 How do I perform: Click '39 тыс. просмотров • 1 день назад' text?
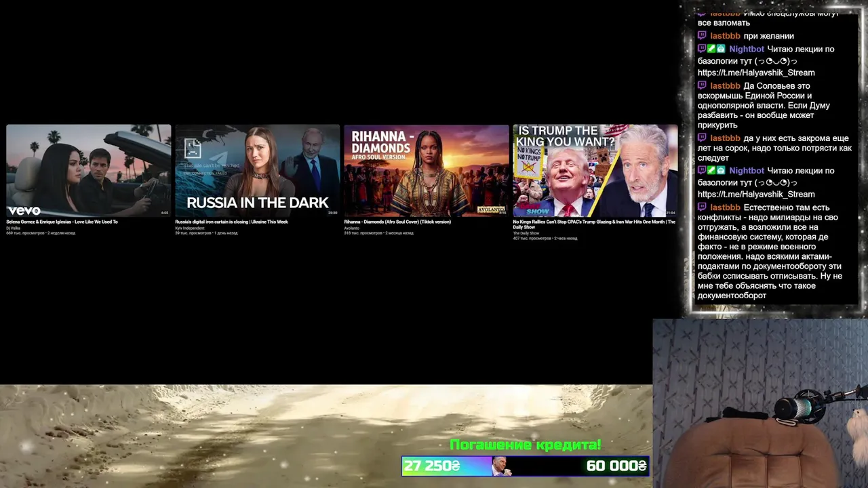click(206, 233)
